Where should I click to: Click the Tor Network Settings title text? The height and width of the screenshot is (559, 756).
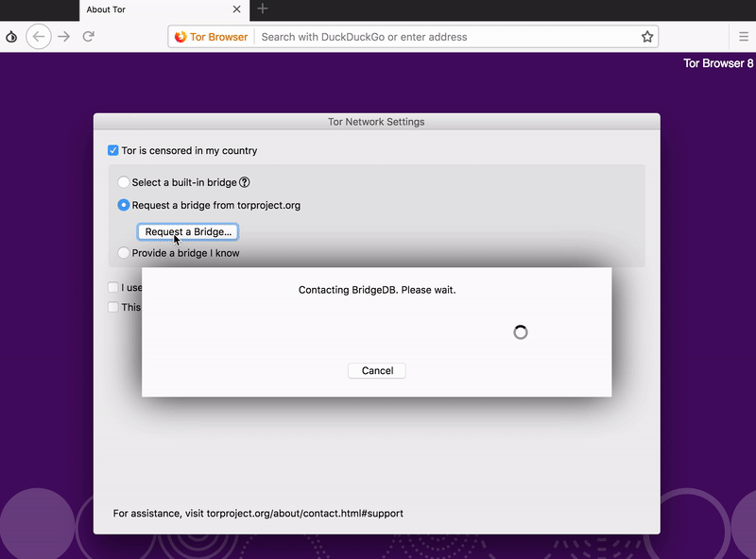[x=376, y=122]
